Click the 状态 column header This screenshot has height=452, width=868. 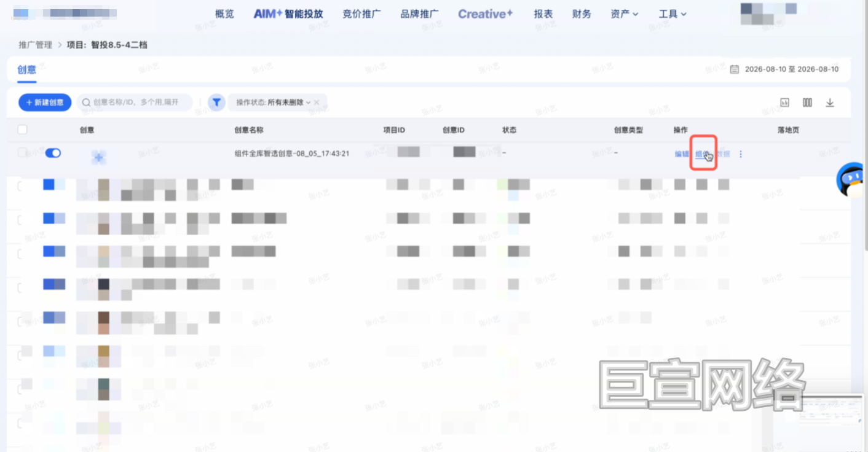[509, 130]
